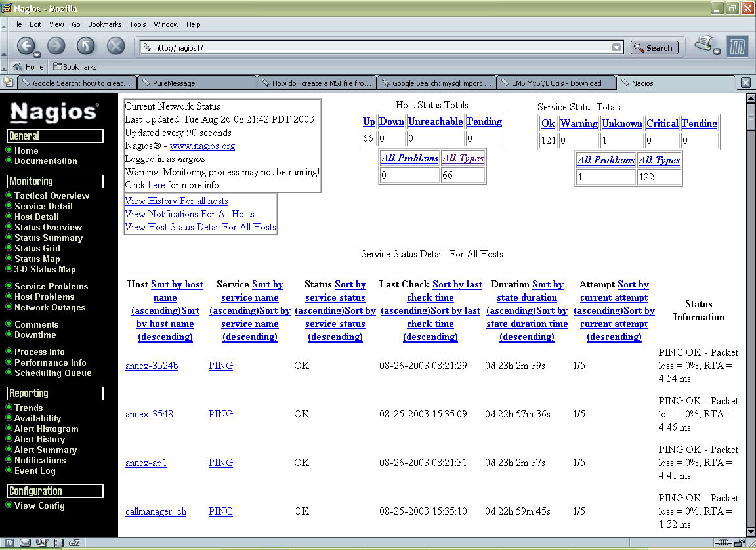Open Composer from the status bar icon
Screen dimensions: 756x550
tap(41, 543)
